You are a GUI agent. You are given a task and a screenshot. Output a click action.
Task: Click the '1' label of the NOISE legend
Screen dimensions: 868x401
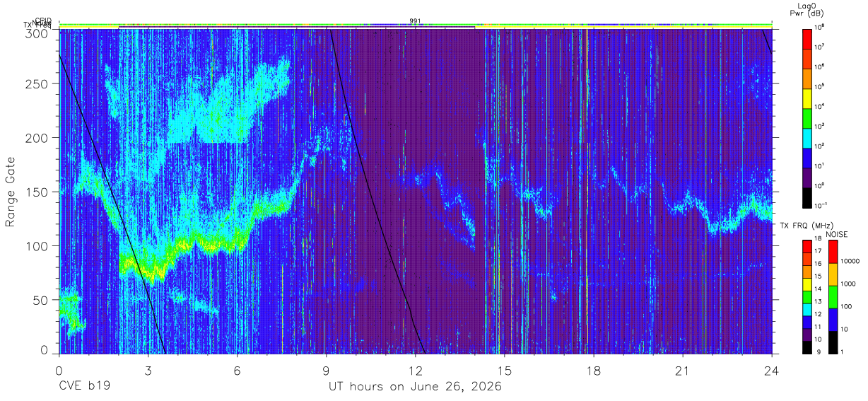tap(842, 351)
